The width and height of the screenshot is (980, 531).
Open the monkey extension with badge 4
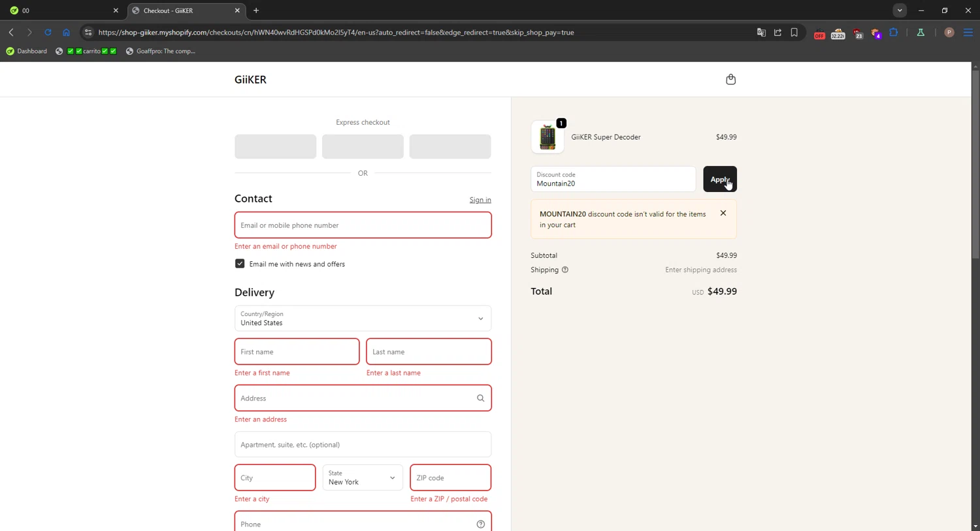click(x=875, y=33)
